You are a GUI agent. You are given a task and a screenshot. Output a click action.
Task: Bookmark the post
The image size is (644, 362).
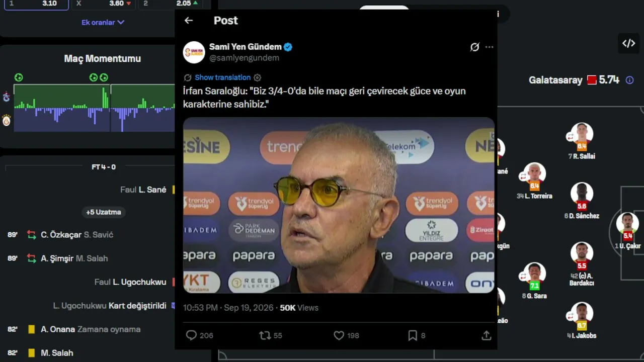(413, 335)
